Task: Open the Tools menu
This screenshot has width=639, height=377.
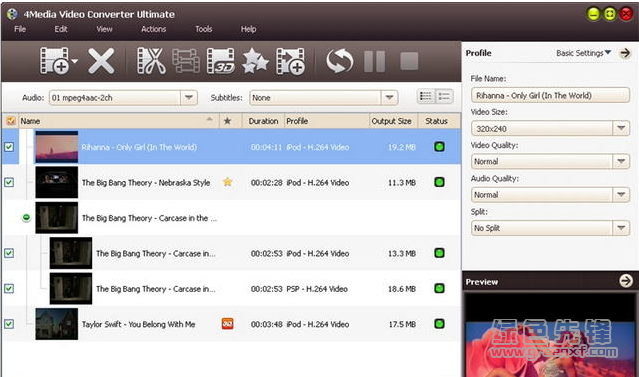Action: coord(203,29)
